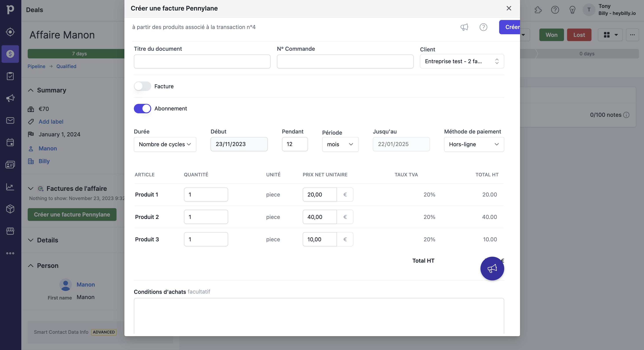Edit the Produit 2 unit price 40,00
The image size is (644, 350).
(x=320, y=217)
